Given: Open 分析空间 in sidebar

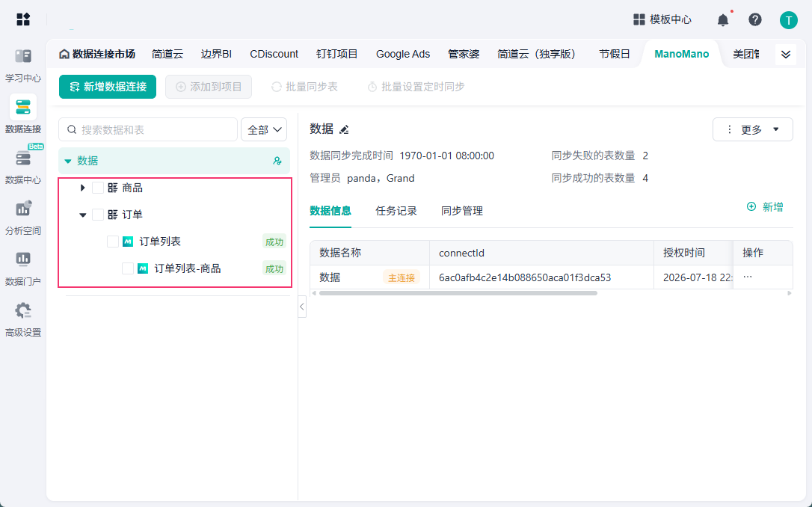Looking at the screenshot, I should click(22, 216).
